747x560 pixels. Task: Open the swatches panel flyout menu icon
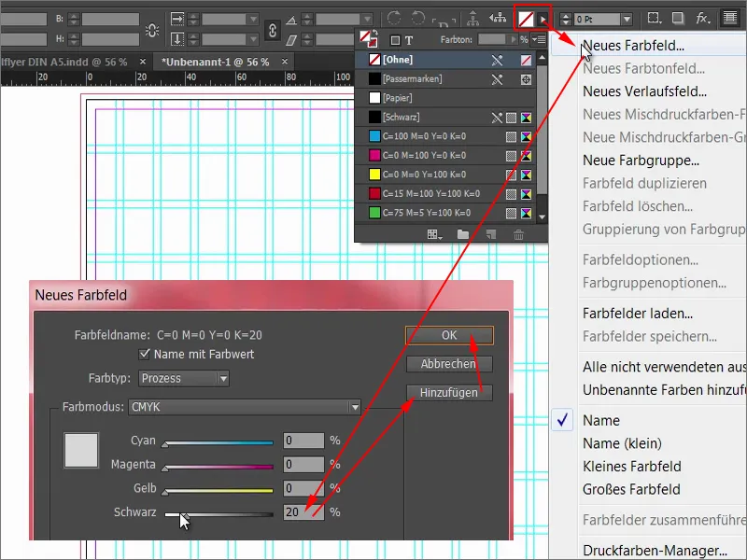[x=539, y=39]
